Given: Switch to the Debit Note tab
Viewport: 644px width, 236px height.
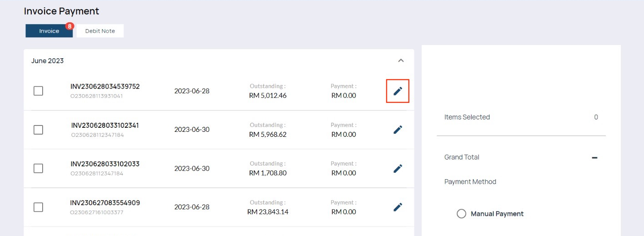Looking at the screenshot, I should (100, 31).
